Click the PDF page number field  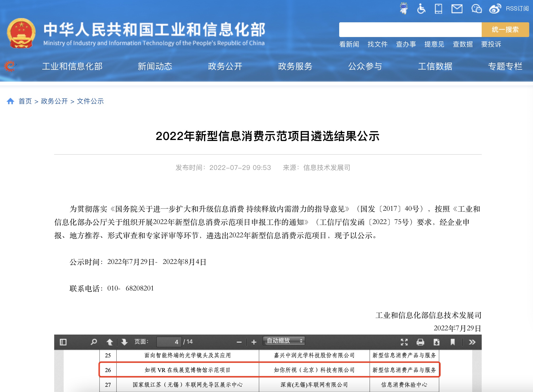click(x=169, y=342)
